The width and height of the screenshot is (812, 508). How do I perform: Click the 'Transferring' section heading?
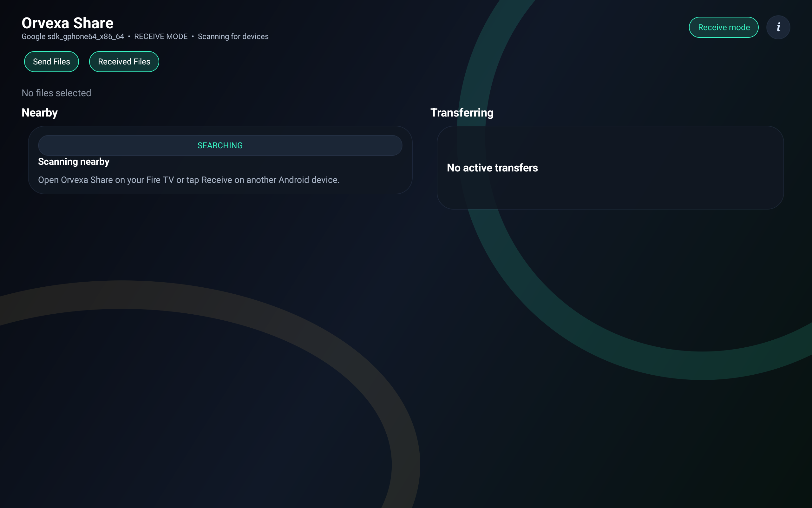coord(462,112)
